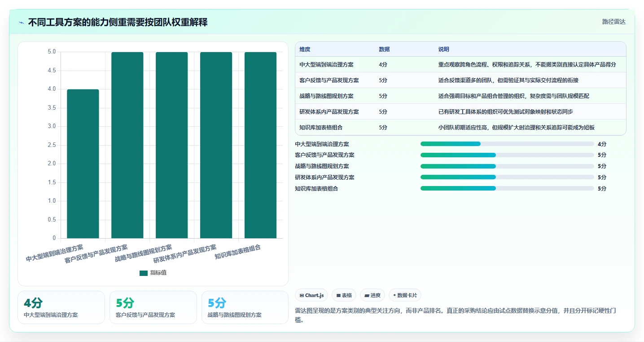Select the 知识库加表格组合 table row cell
Screen dimensions: 644x342
(x=321, y=128)
